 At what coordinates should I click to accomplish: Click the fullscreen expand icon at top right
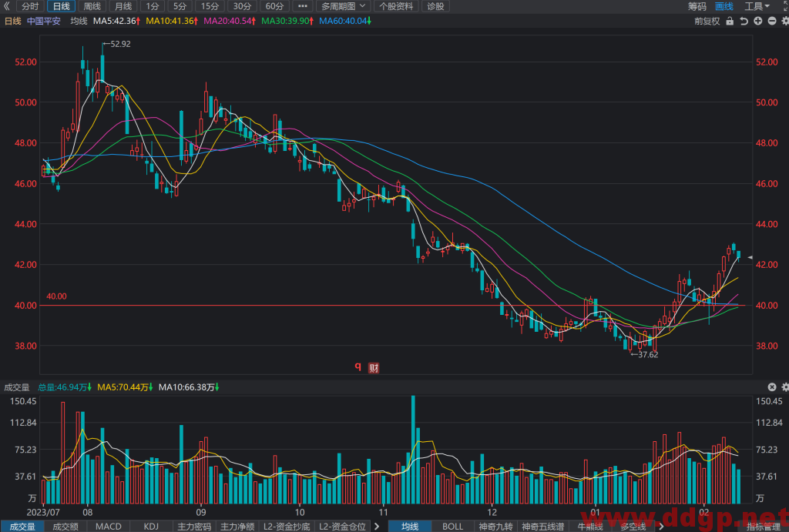tap(785, 5)
